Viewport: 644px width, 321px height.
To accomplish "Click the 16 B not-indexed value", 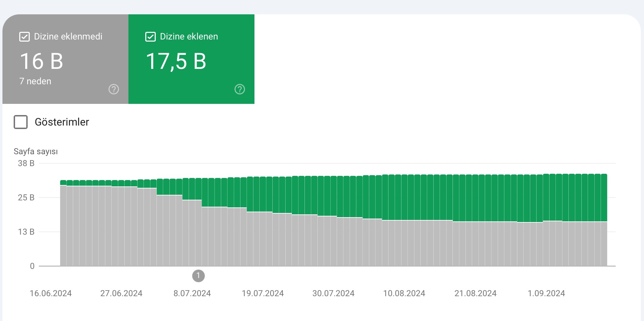I will click(41, 61).
